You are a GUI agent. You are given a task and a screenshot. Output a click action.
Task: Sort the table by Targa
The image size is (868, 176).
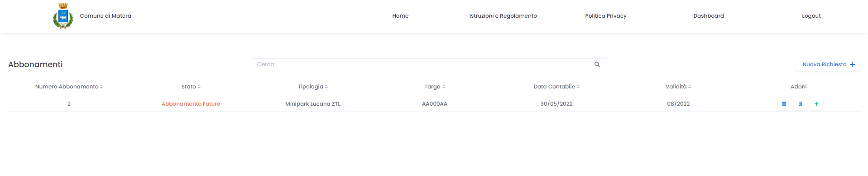pyautogui.click(x=444, y=87)
